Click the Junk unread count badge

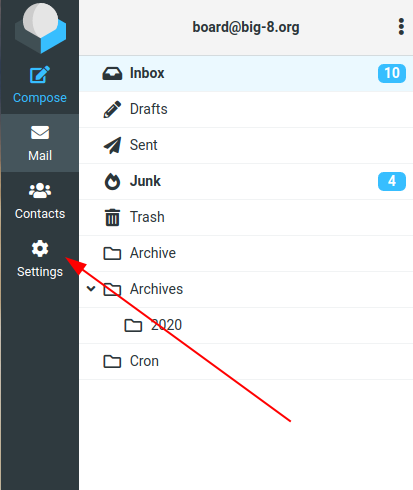(x=392, y=181)
